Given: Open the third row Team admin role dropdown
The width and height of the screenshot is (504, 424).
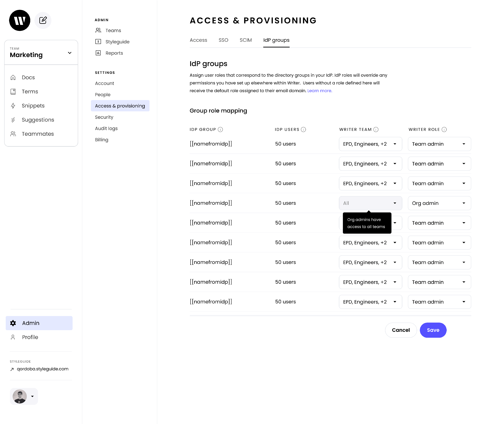Looking at the screenshot, I should [x=439, y=183].
